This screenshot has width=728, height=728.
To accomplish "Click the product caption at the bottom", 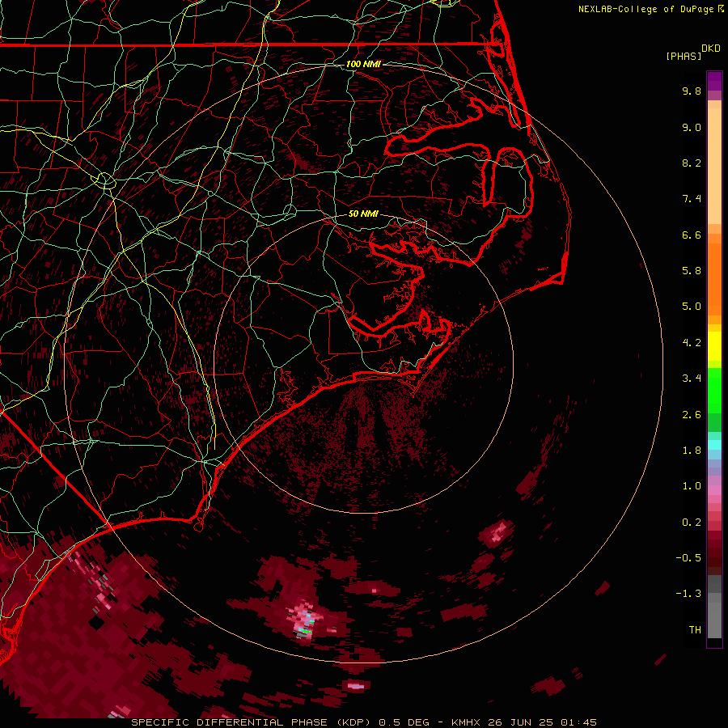I will pos(363,722).
